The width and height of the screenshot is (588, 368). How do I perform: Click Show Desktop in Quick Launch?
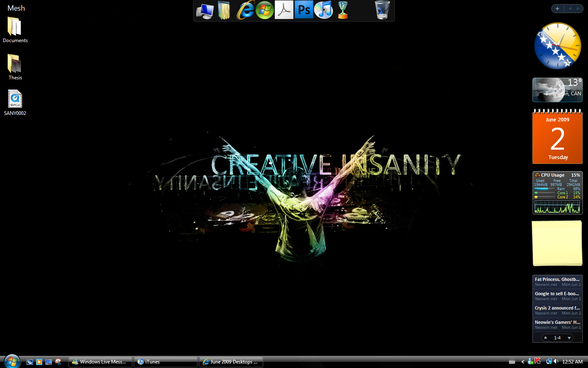(x=49, y=362)
